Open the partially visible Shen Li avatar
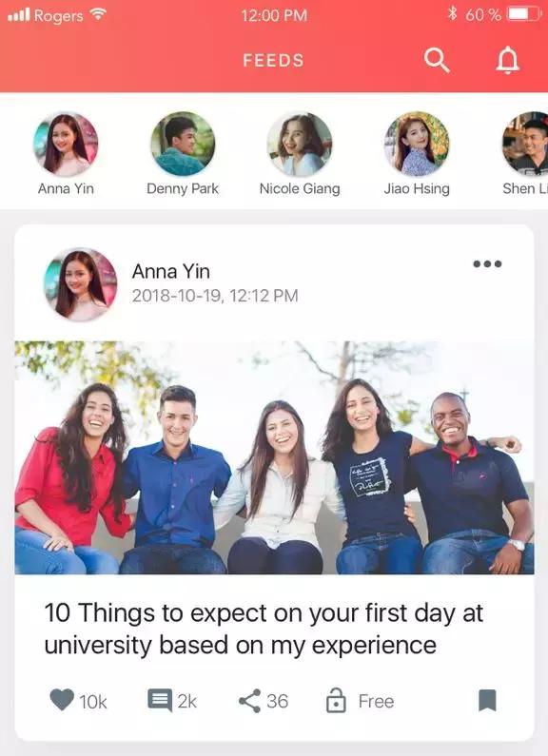The width and height of the screenshot is (548, 756). 525,144
